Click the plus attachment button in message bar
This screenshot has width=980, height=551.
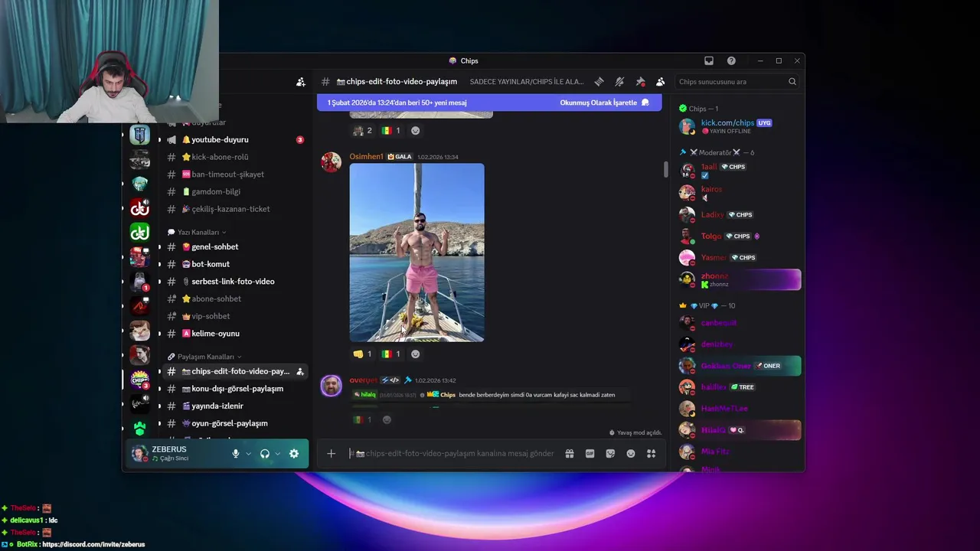click(x=332, y=454)
